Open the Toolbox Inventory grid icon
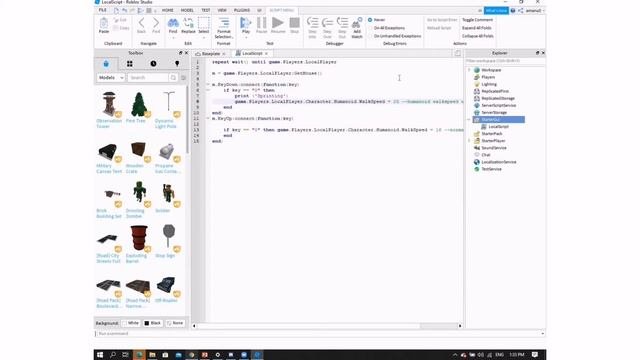Screen dimensions: 640x360 pos(129,64)
